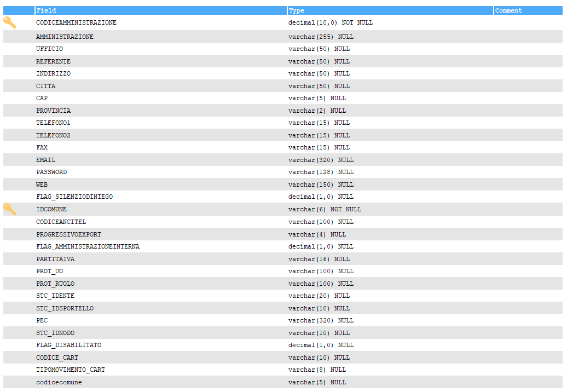This screenshot has height=392, width=567.
Task: Select the FLAG_AMMINISTRAZIONEINTERNA field
Action: pos(88,246)
